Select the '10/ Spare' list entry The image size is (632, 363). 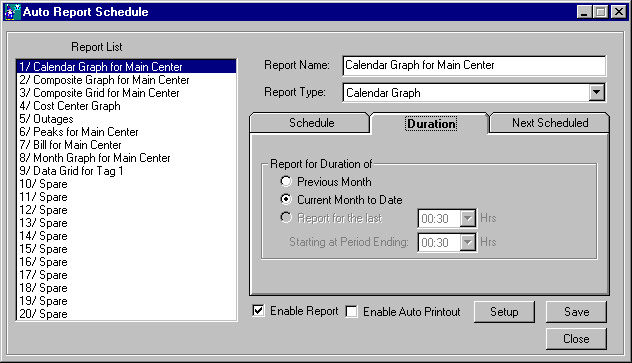click(126, 184)
